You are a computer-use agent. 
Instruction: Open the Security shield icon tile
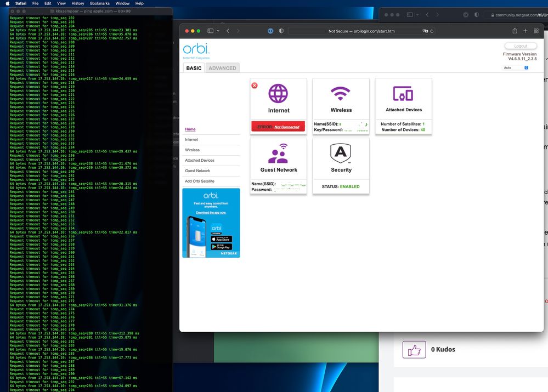pyautogui.click(x=341, y=153)
